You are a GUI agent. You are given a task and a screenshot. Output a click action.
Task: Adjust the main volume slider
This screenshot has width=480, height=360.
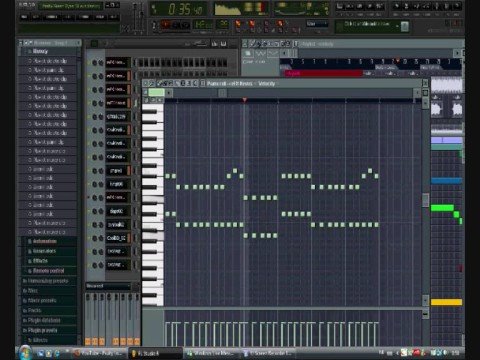tap(135, 18)
